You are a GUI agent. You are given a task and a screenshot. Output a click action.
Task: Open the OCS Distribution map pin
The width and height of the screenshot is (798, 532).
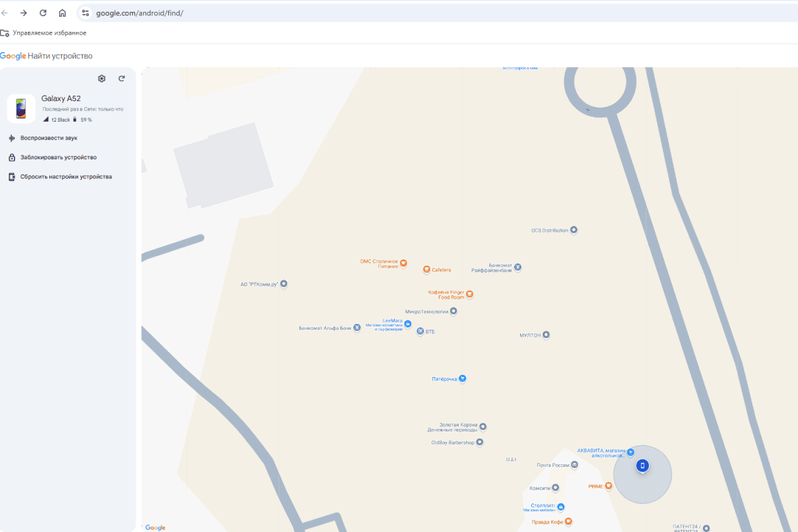pos(574,230)
